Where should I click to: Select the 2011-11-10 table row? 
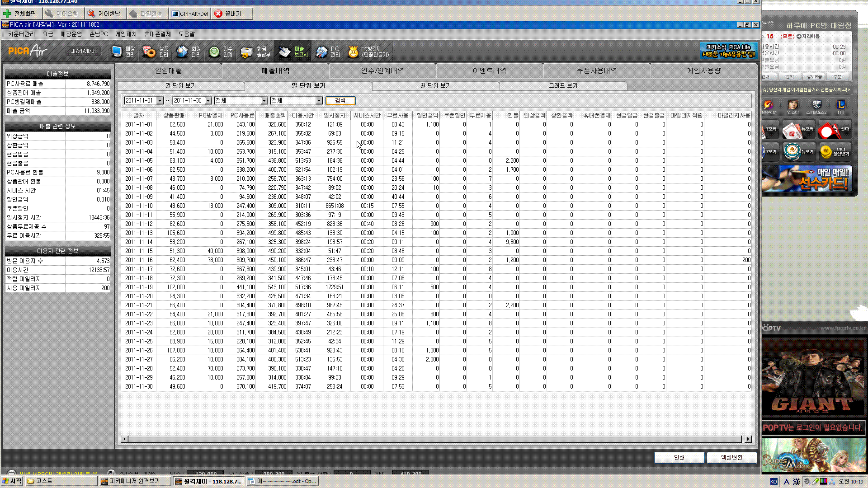436,206
